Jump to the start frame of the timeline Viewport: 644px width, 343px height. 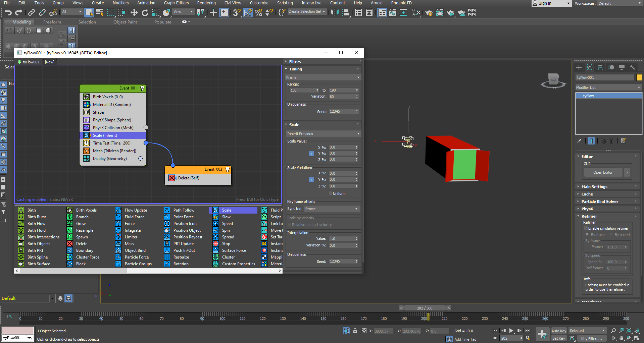coord(495,331)
